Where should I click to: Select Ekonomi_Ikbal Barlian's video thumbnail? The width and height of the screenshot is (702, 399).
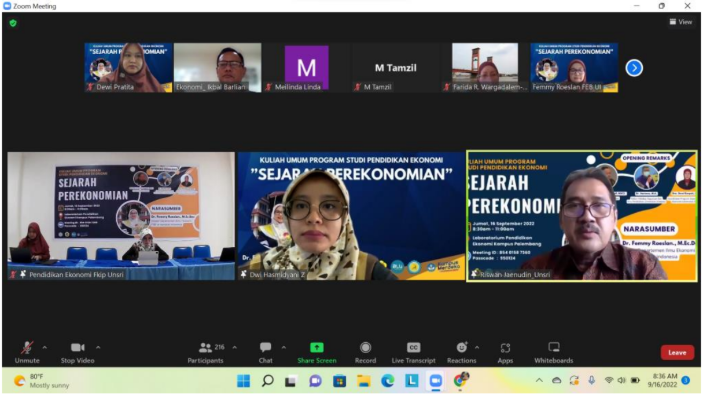tap(218, 68)
